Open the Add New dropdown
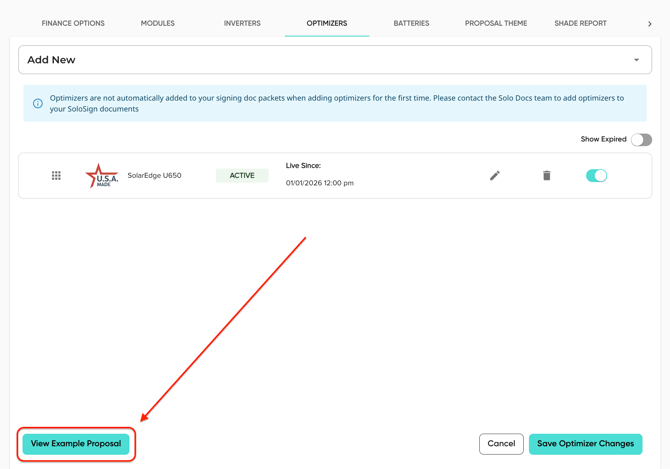 click(335, 60)
